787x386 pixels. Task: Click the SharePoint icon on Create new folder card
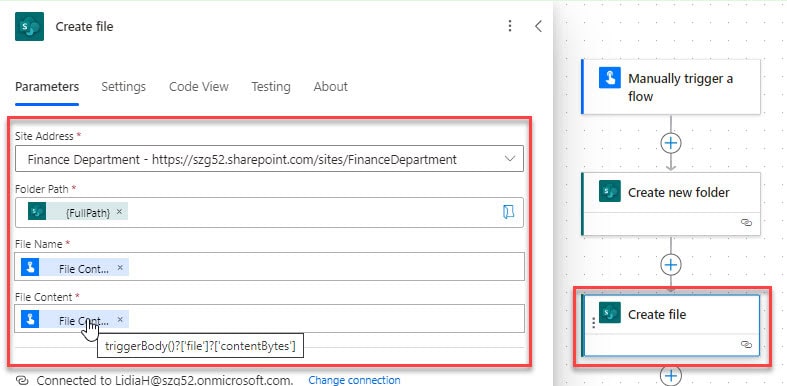[x=610, y=191]
